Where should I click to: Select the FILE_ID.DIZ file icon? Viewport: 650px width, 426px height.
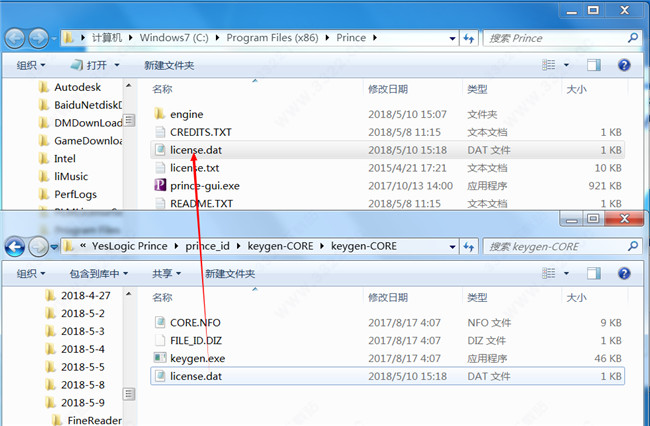pyautogui.click(x=160, y=340)
